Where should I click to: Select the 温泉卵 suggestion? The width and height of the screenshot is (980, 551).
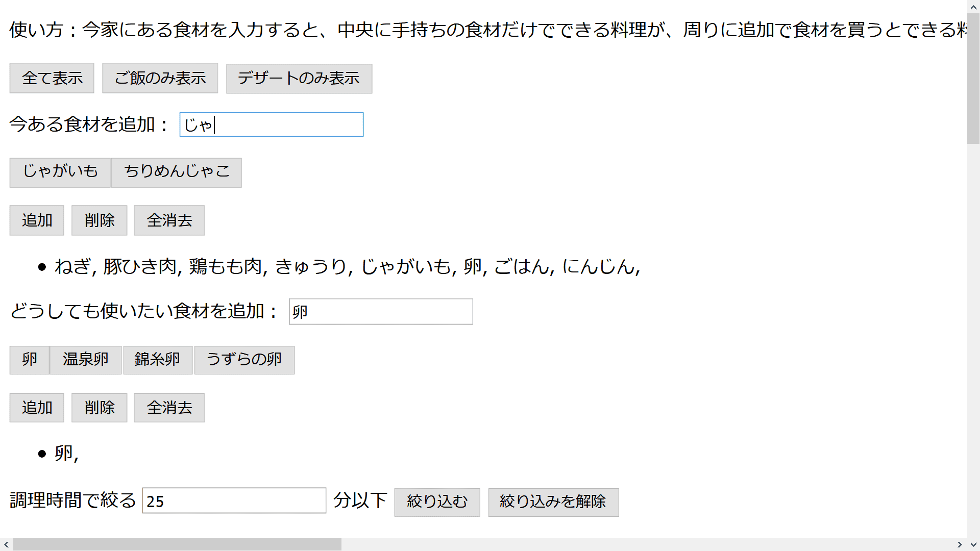[85, 360]
